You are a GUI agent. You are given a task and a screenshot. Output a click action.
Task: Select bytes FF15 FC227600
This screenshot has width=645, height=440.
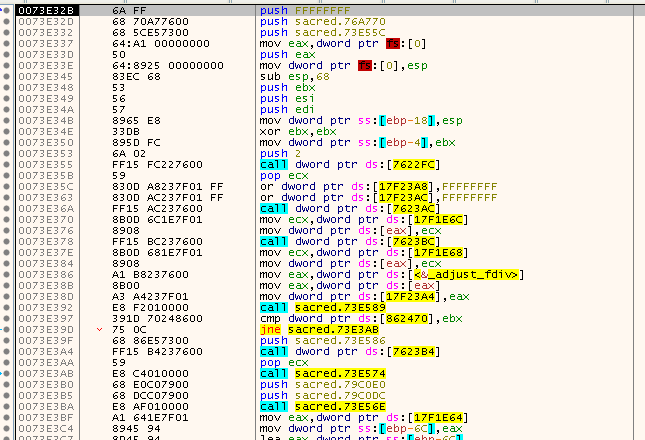point(157,164)
